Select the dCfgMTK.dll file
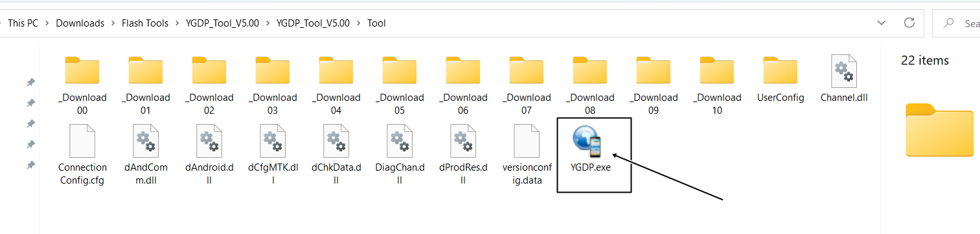The image size is (980, 234). click(x=273, y=154)
